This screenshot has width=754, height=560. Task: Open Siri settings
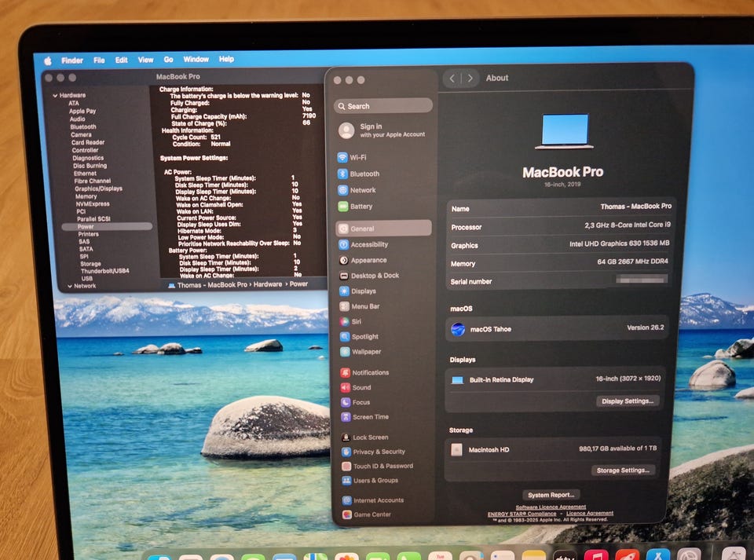click(350, 321)
